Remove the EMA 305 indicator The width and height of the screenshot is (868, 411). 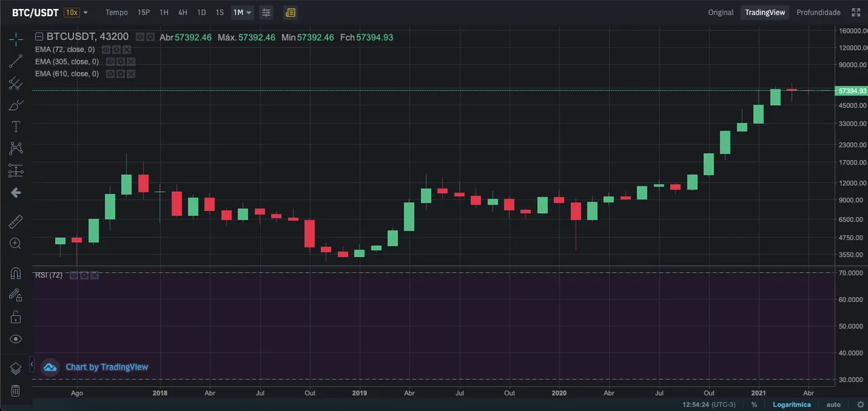131,62
